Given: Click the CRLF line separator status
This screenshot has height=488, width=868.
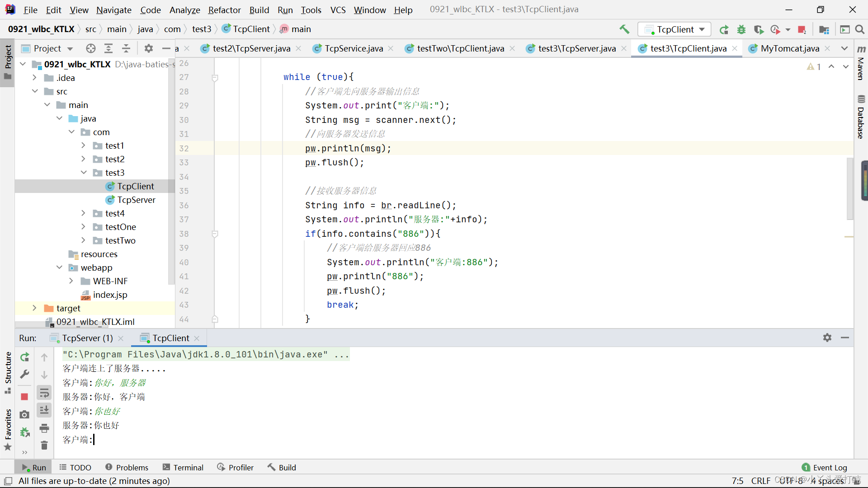Looking at the screenshot, I should pos(761,481).
